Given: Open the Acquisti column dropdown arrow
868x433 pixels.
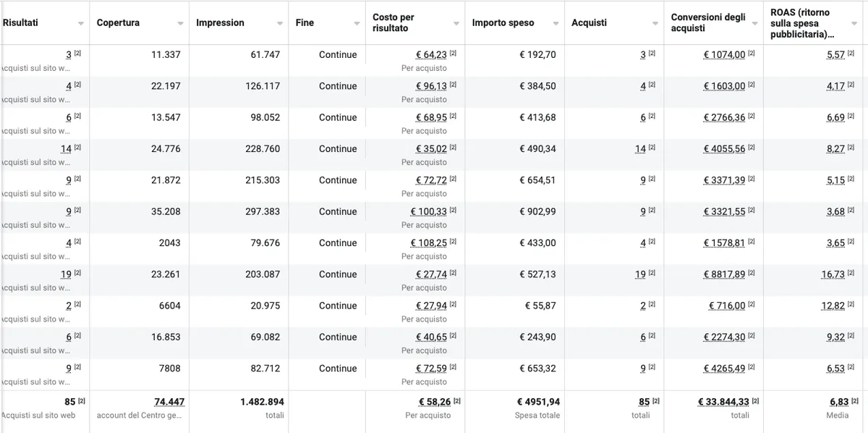Looking at the screenshot, I should pos(655,24).
